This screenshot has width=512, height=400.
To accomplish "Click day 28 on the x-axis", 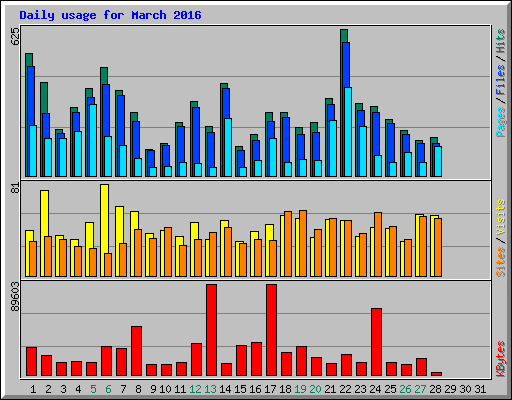I will 435,389.
